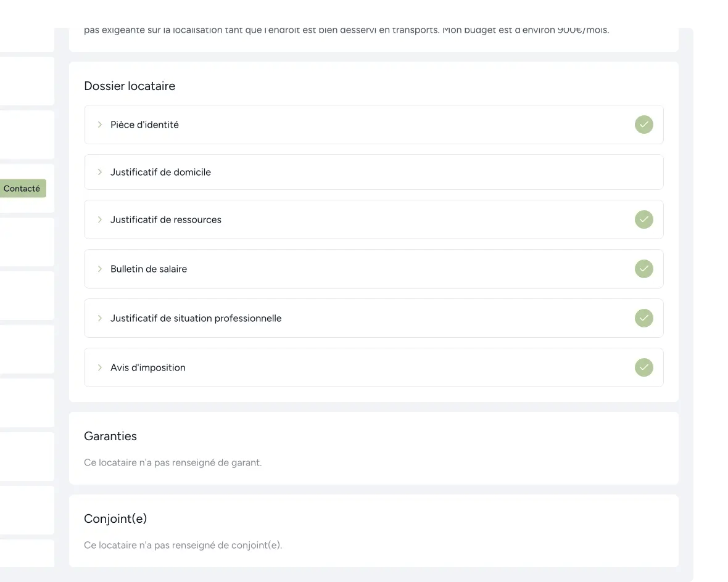Click the 'Dossier locataire' heading
The height and width of the screenshot is (582, 728).
pyautogui.click(x=130, y=86)
